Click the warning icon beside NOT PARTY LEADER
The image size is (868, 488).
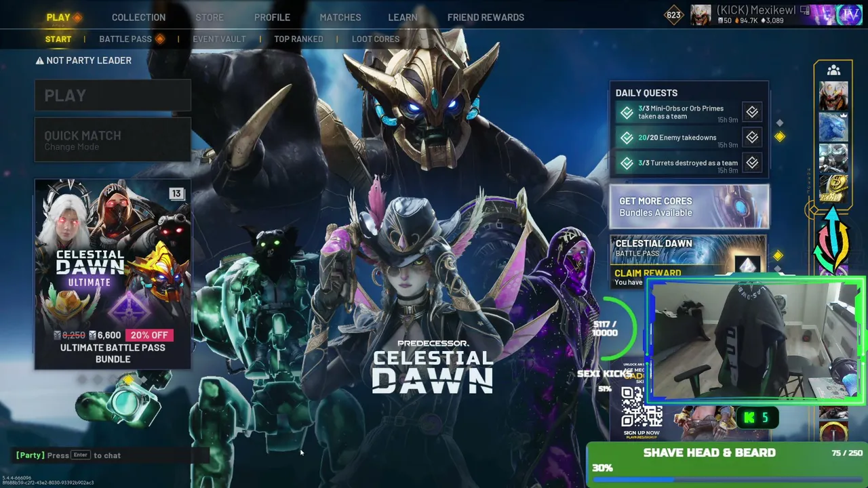tap(40, 61)
